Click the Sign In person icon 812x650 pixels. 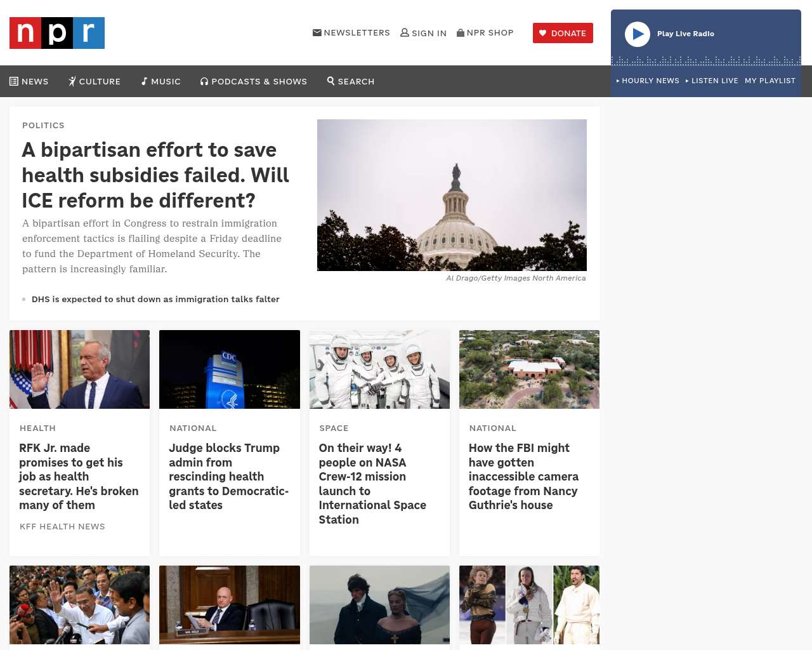tap(405, 32)
